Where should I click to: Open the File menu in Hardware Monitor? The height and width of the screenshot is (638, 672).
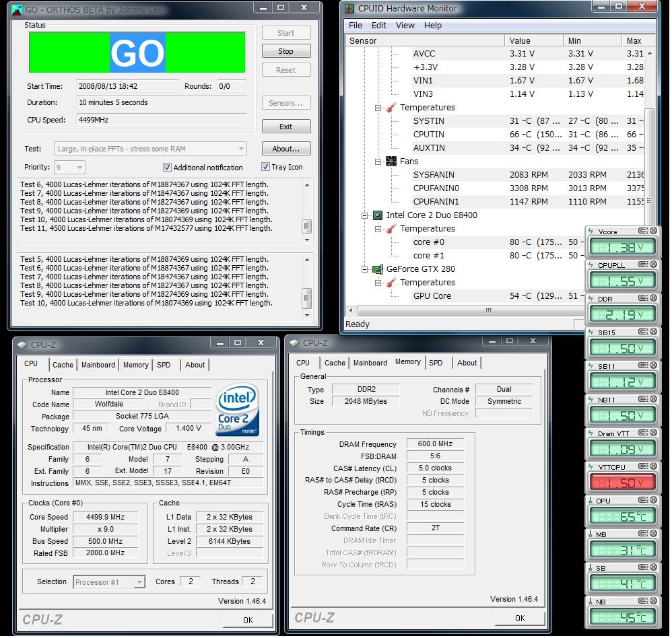356,26
